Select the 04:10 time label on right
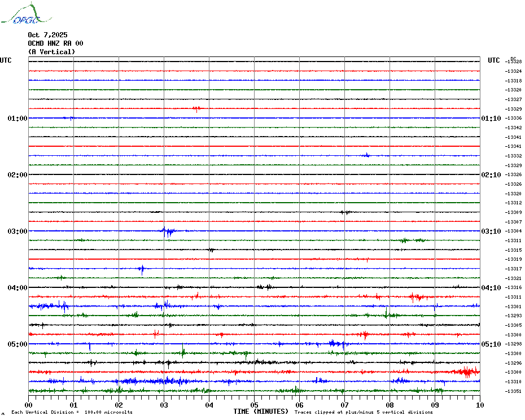525x420 pixels. [490, 288]
